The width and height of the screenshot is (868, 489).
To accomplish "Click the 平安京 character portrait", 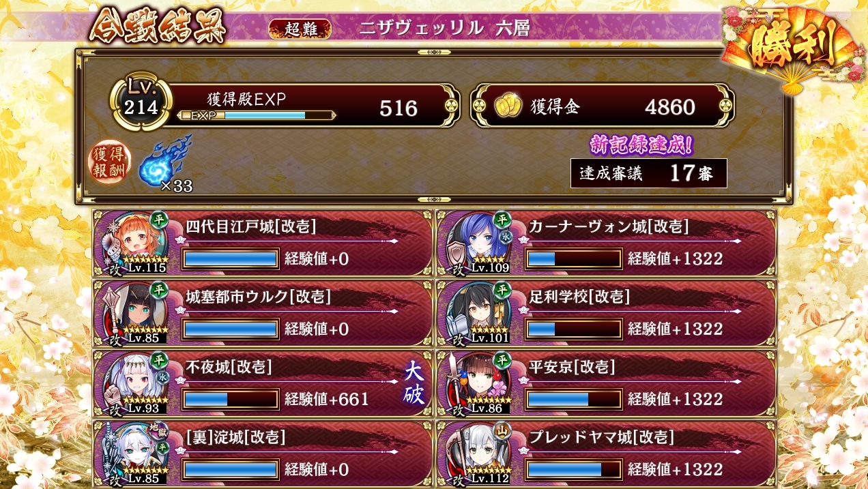I will [478, 383].
